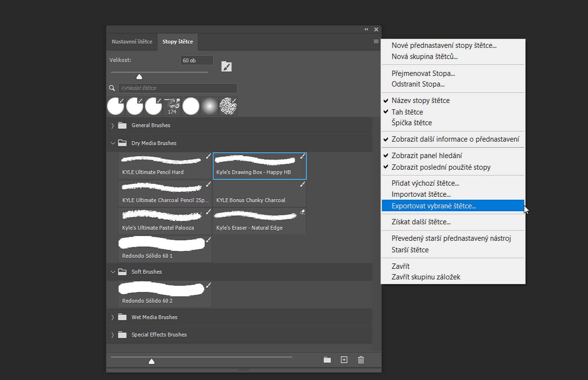This screenshot has height=380, width=588.
Task: Select Kyle's Ultimate Pastel Palooza brush
Action: (x=165, y=221)
